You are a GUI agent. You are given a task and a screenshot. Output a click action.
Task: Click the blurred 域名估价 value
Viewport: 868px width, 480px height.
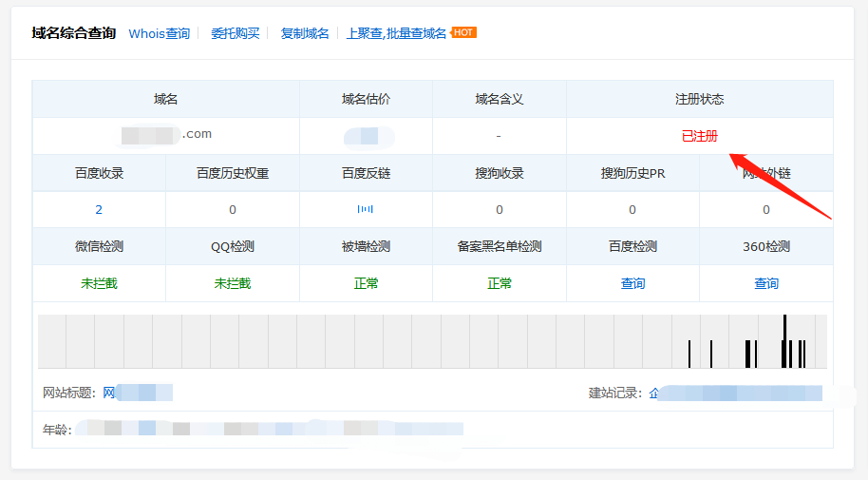[368, 136]
